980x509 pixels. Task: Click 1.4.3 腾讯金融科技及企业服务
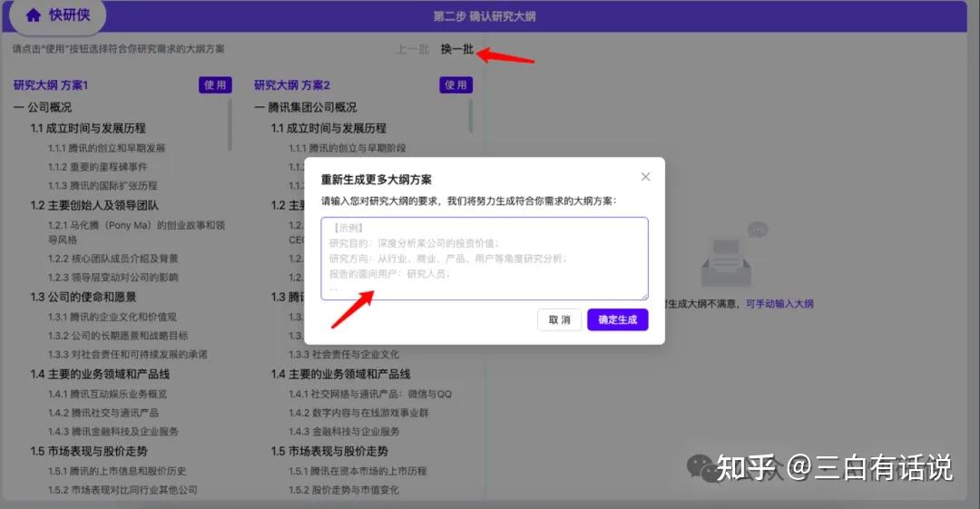coord(113,432)
